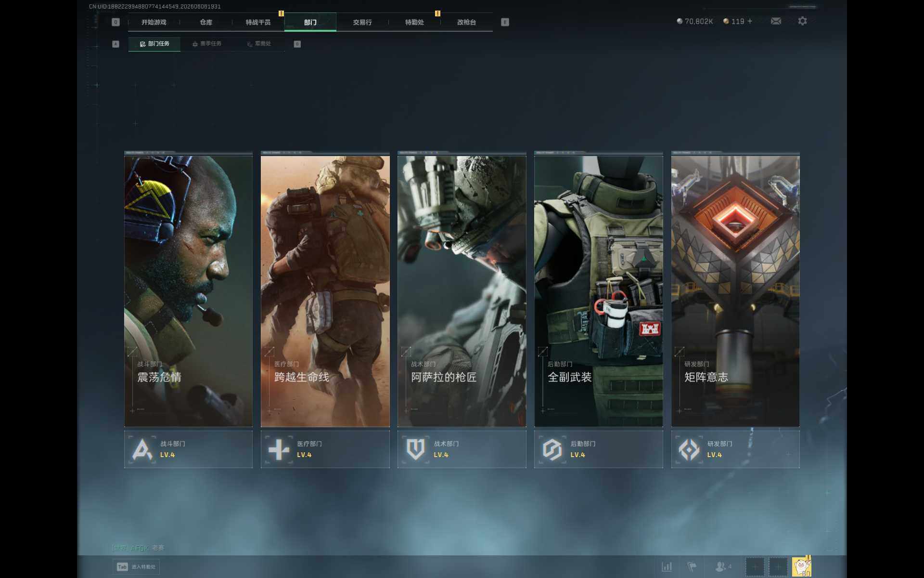This screenshot has height=578, width=924.
Task: Open the mail envelope icon
Action: tap(776, 21)
